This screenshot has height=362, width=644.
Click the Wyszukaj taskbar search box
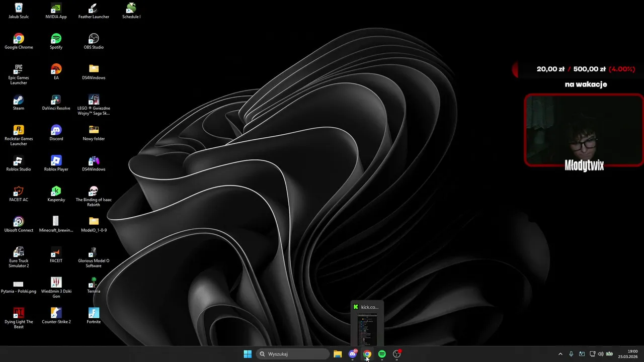click(x=293, y=354)
